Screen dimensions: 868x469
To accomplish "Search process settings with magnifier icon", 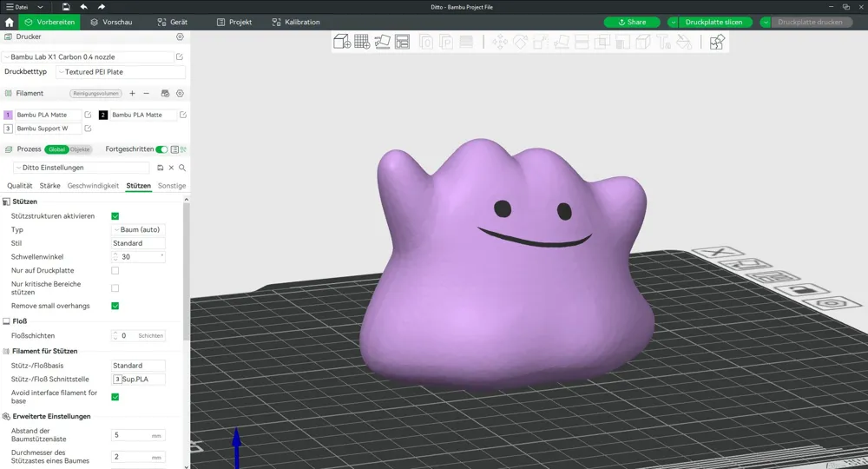I will (x=181, y=168).
